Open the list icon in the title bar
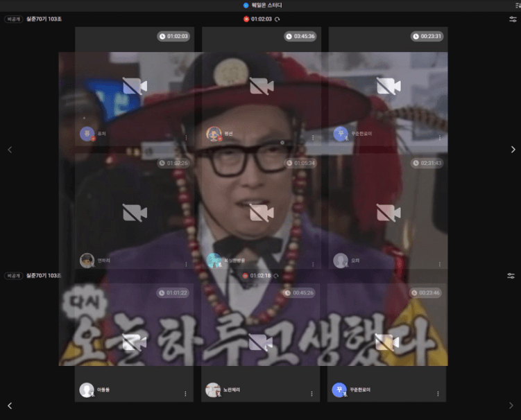The height and width of the screenshot is (420, 521). pyautogui.click(x=518, y=5)
